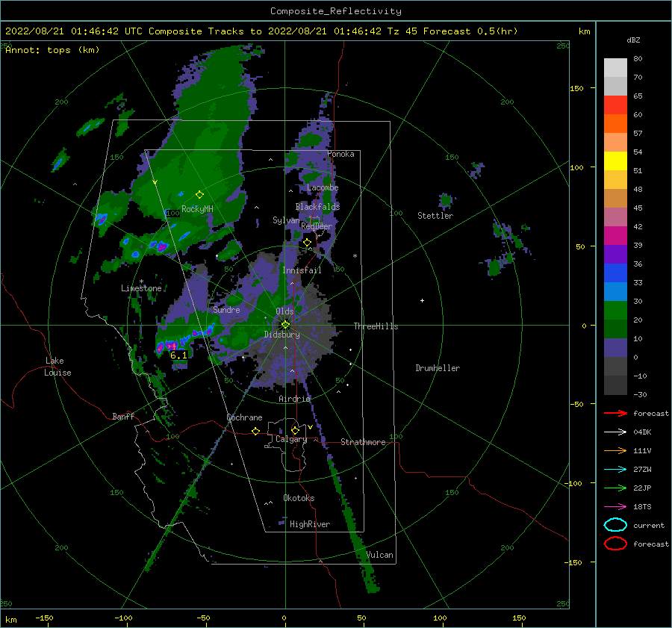Click the Sylvan label

tap(286, 220)
